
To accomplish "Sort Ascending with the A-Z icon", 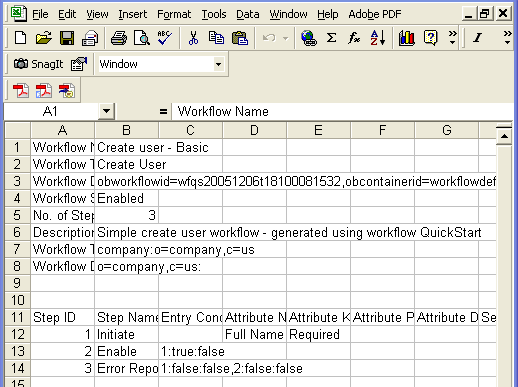I will pyautogui.click(x=378, y=38).
